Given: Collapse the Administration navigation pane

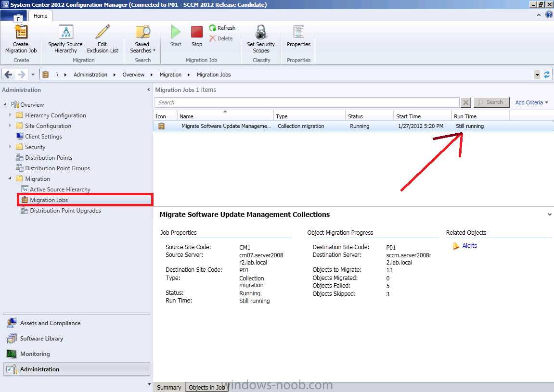Looking at the screenshot, I should (x=148, y=89).
